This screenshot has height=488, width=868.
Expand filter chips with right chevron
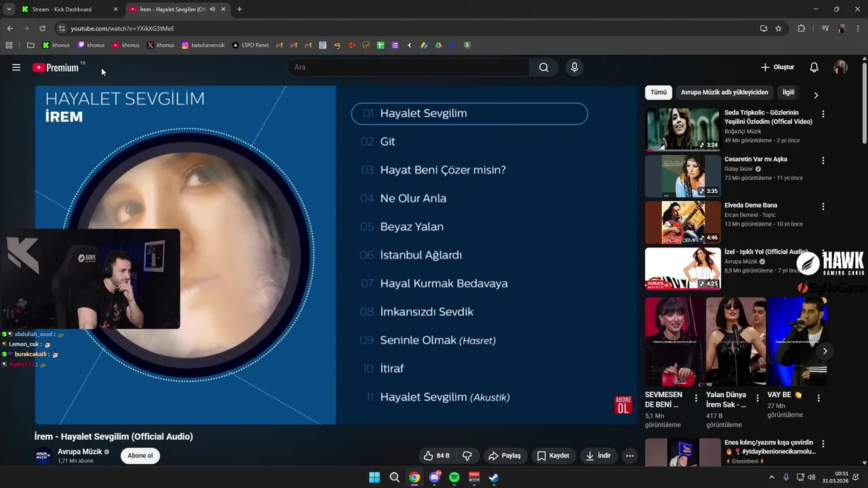tap(816, 95)
